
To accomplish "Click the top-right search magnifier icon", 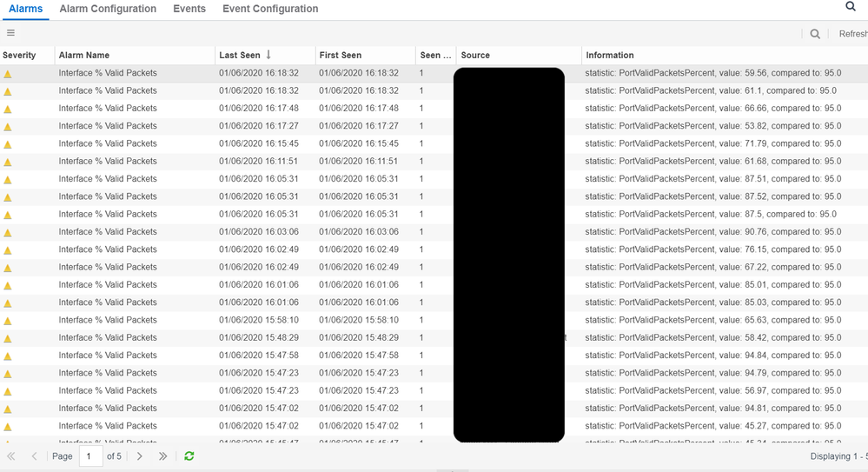I will pyautogui.click(x=851, y=6).
